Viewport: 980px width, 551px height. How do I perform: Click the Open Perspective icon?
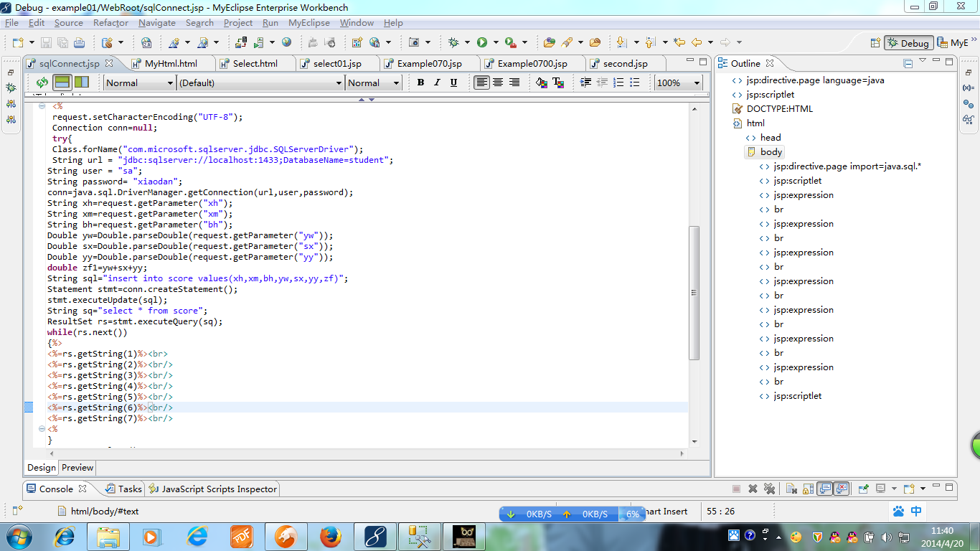click(x=875, y=43)
